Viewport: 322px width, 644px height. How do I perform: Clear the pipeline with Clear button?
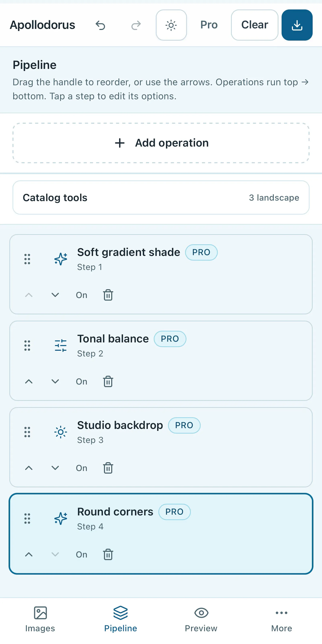click(255, 25)
